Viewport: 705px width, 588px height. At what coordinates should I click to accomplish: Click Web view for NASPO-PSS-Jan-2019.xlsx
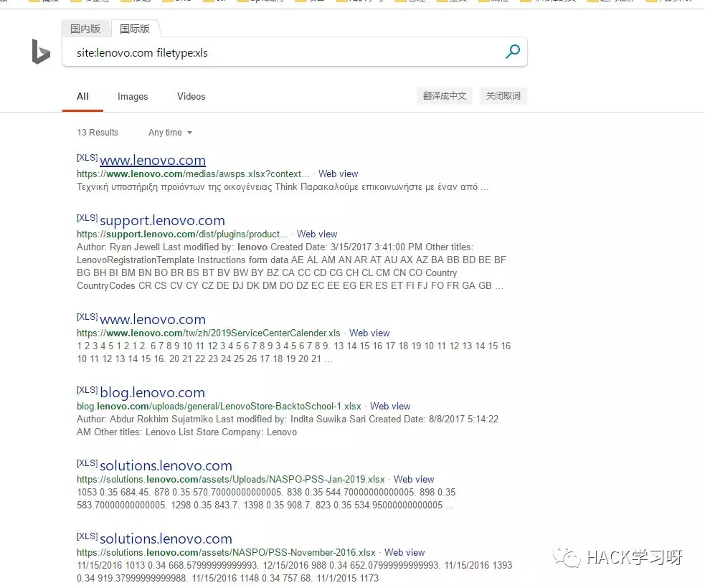pos(414,480)
